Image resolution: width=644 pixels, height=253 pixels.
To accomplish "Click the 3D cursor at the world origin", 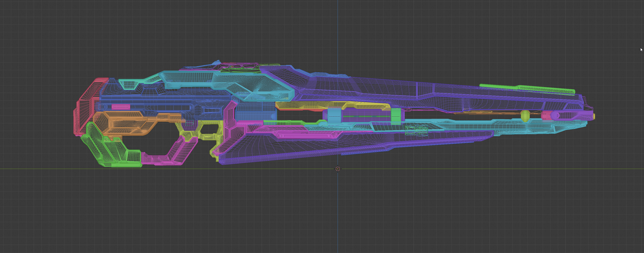I will click(338, 169).
